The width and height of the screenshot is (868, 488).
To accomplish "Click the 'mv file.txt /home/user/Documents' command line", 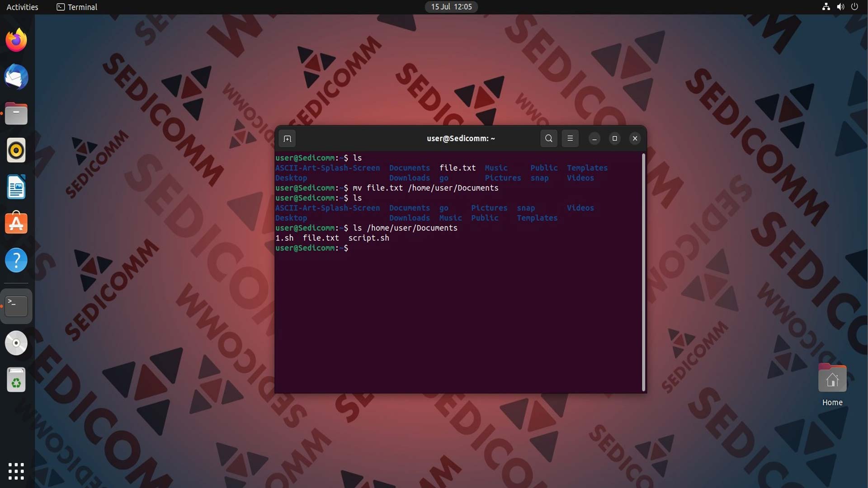I will pyautogui.click(x=425, y=188).
